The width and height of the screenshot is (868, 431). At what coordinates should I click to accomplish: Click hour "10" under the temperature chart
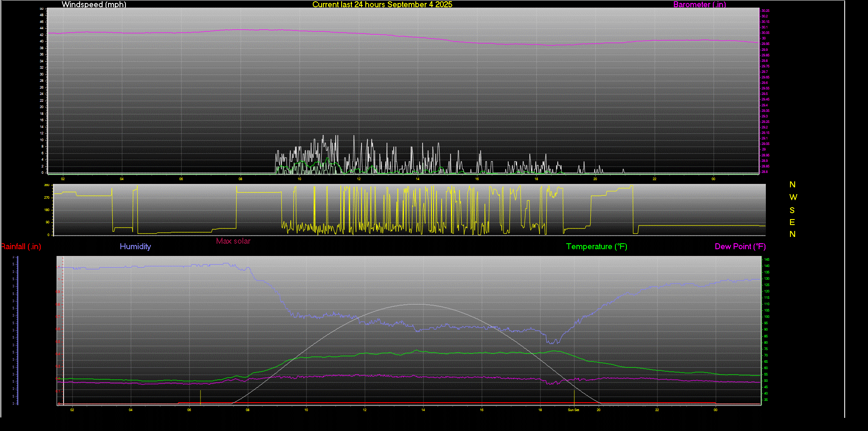[x=306, y=410]
